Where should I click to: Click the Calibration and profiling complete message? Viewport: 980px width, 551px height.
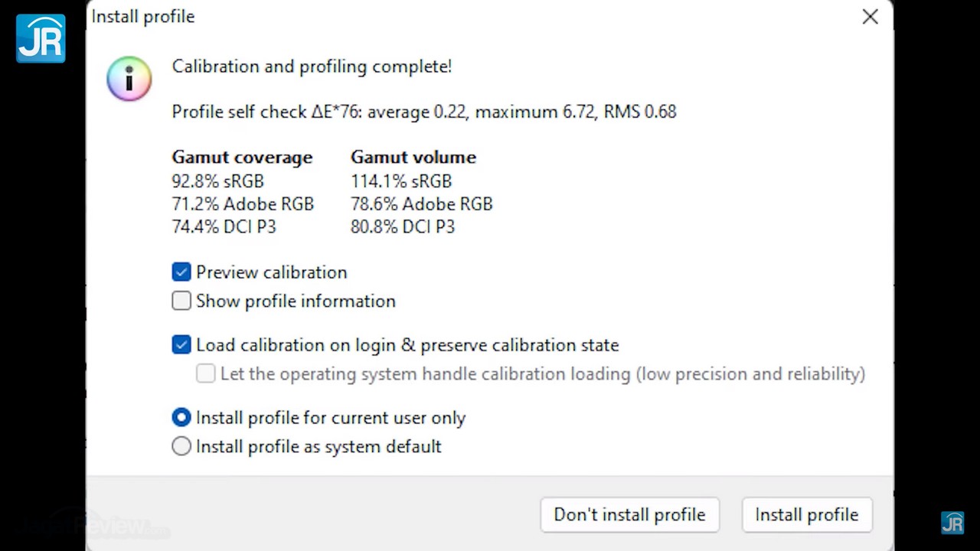312,67
